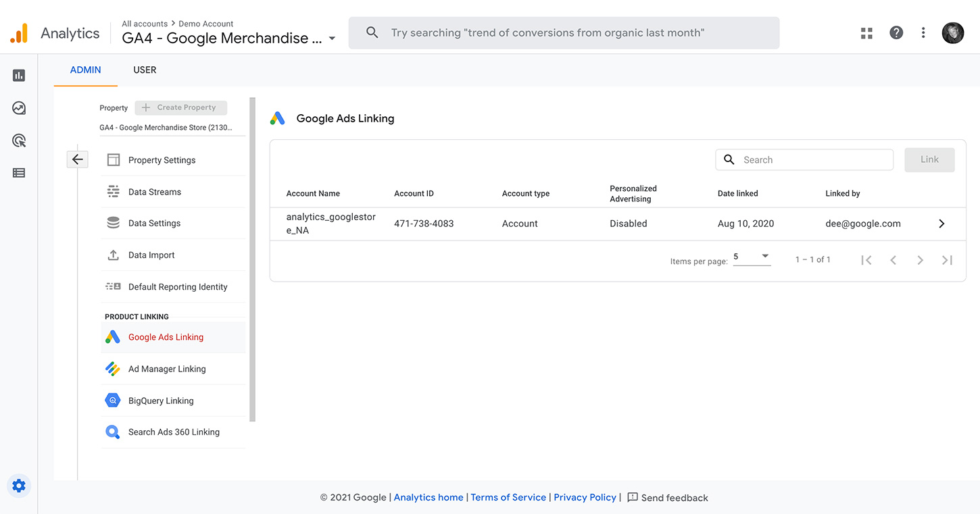Click the Account type column header

click(x=526, y=193)
